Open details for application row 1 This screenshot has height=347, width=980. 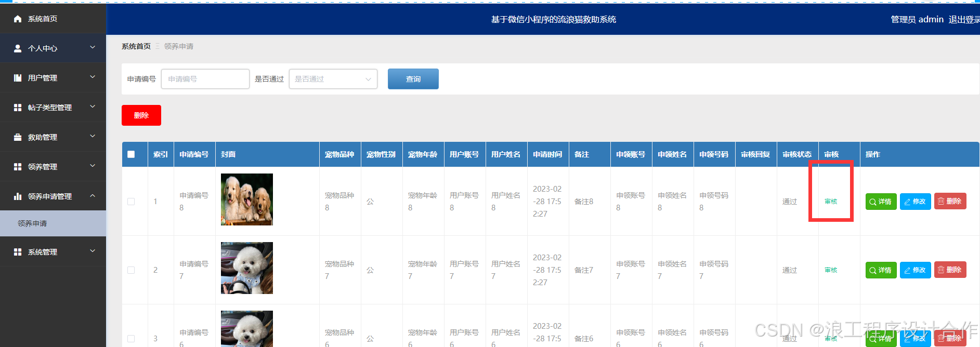[x=881, y=202]
